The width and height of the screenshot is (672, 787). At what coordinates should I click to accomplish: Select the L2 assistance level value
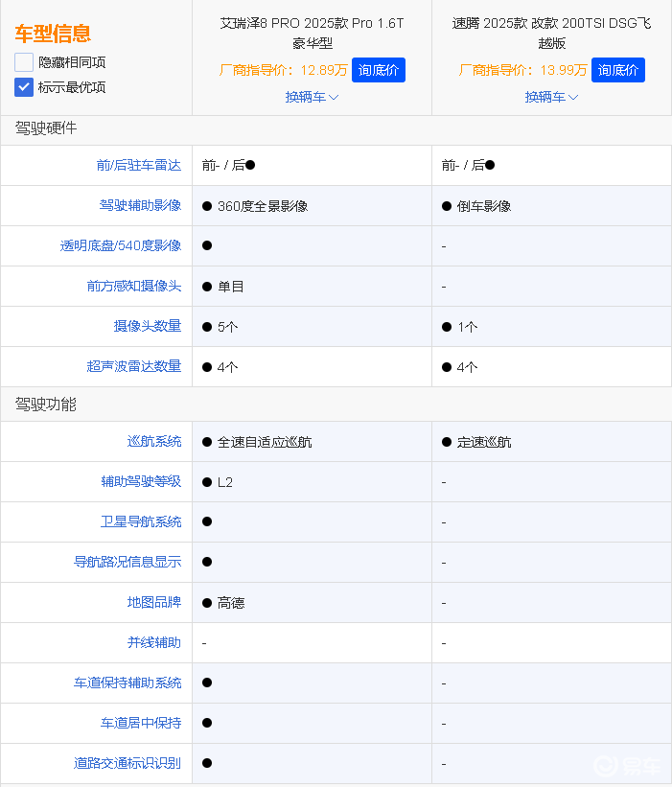point(225,482)
